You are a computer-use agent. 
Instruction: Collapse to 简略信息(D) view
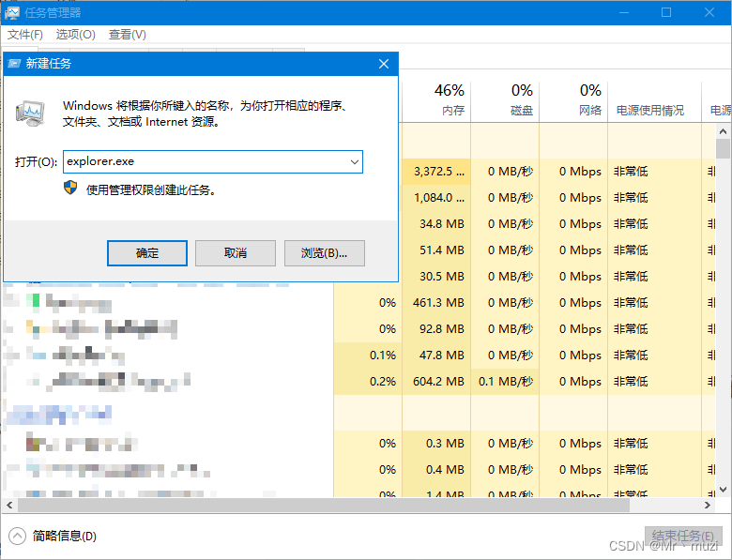65,536
